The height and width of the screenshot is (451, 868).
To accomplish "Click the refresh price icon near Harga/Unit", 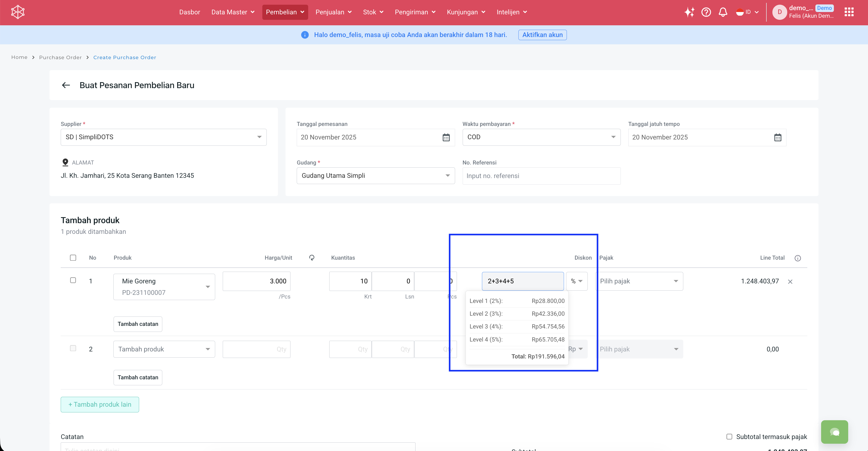I will pos(312,258).
